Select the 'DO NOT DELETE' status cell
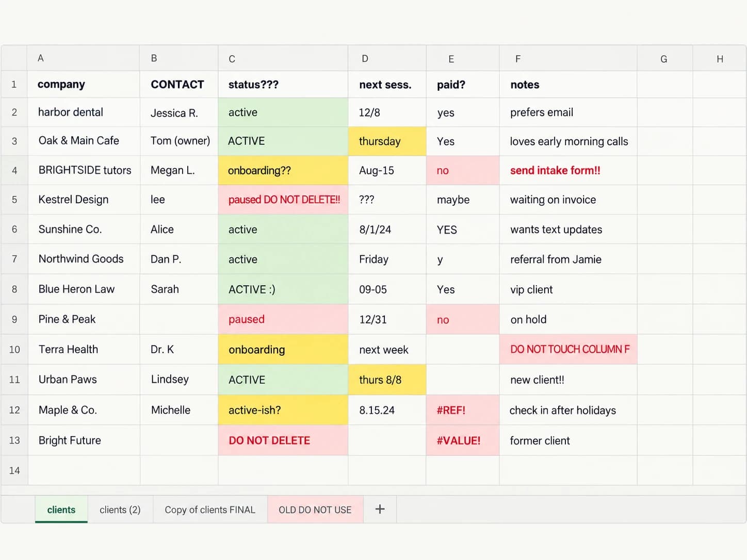747x560 pixels. 283,440
